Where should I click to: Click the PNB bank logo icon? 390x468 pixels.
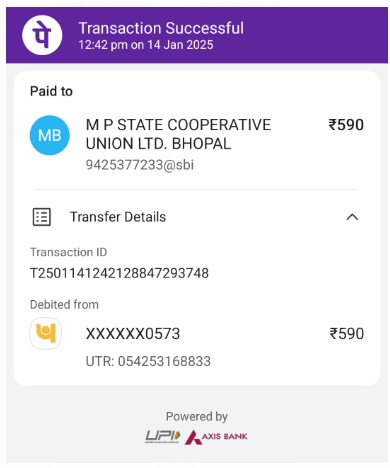46,333
